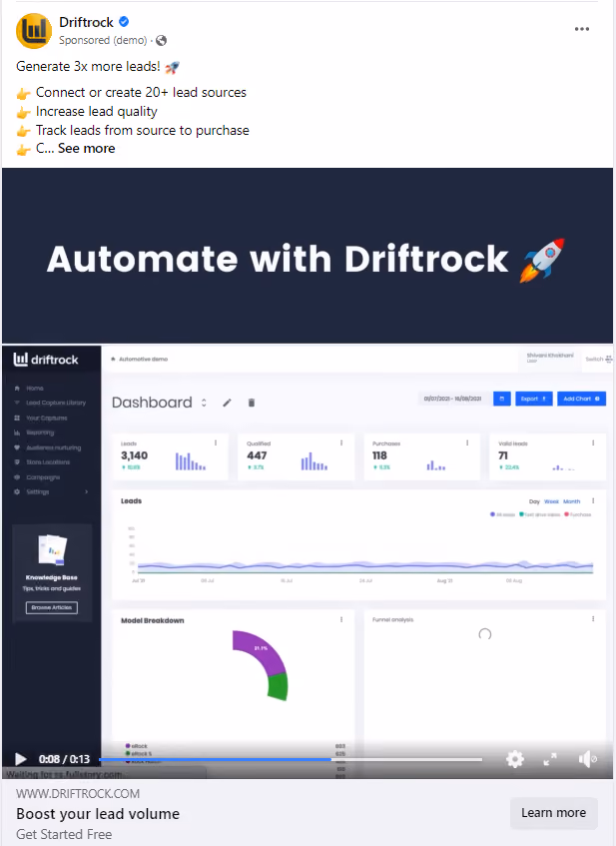Viewport: 616px width, 846px height.
Task: Click the Knowledge Base document illustration
Action: click(x=52, y=549)
